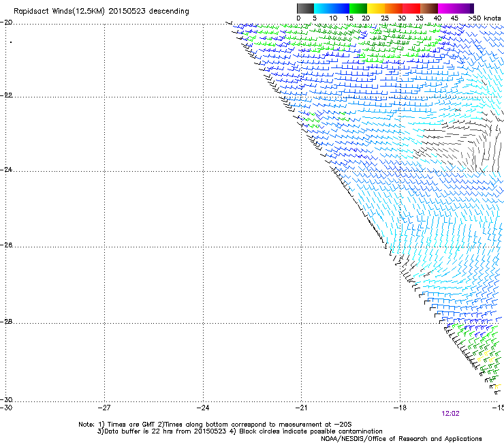Screen dimensions: 504x443
Task: Click the gray 0-5 knots color swatch
Action: 305,8
